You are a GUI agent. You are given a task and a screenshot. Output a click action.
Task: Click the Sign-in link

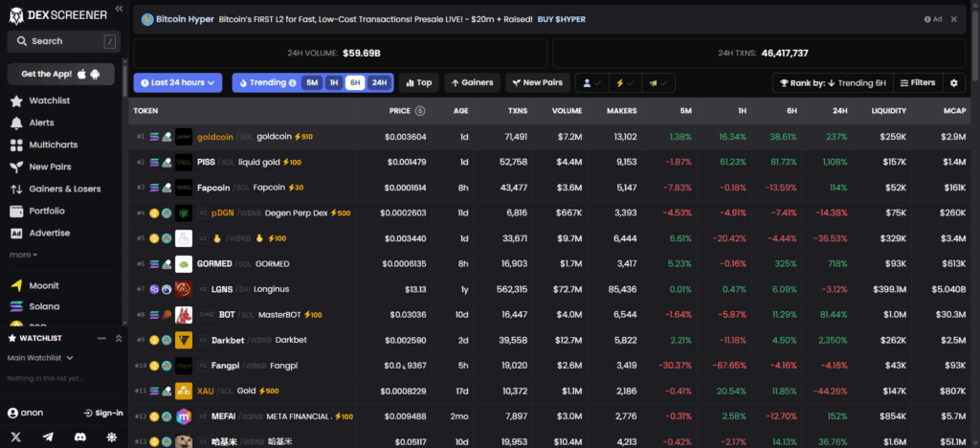[102, 413]
